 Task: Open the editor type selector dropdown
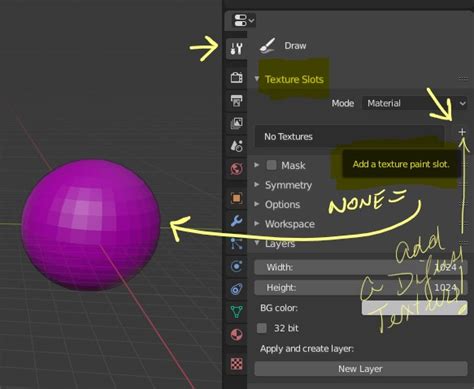[244, 20]
